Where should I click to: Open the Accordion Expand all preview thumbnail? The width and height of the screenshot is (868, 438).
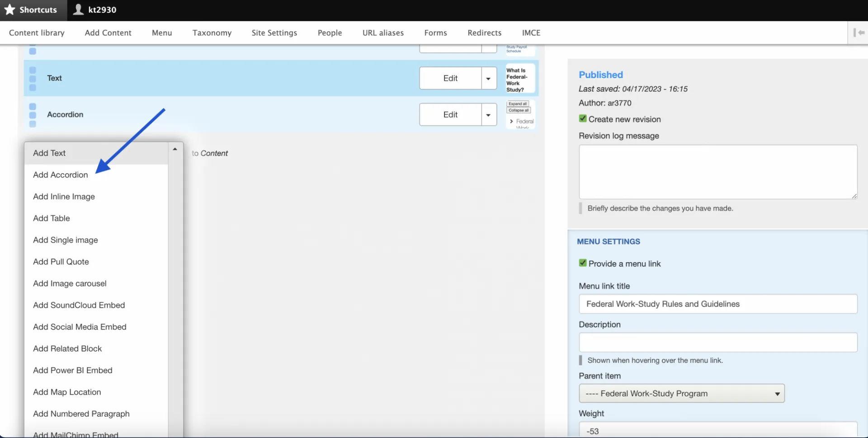click(x=520, y=115)
